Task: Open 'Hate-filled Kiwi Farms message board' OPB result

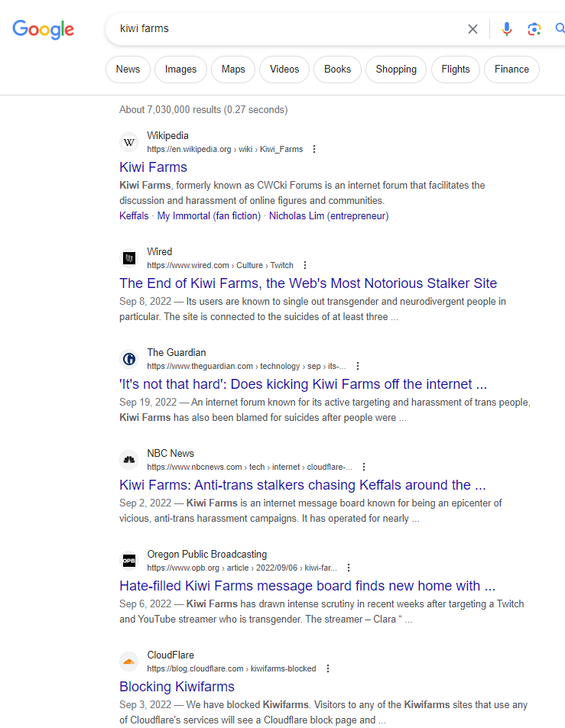Action: [x=307, y=585]
